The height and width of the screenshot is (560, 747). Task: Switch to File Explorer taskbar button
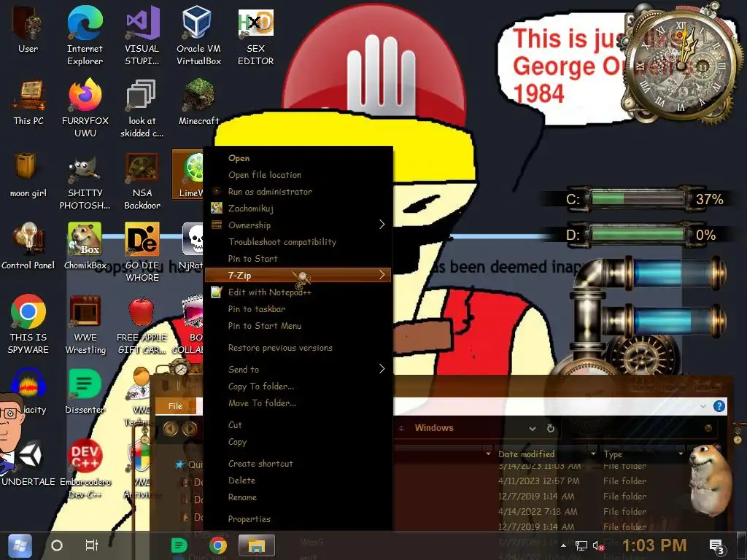point(256,545)
